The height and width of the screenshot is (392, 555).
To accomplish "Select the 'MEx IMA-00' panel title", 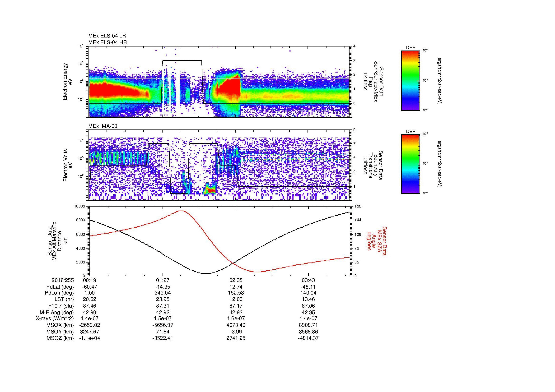I will tap(103, 126).
